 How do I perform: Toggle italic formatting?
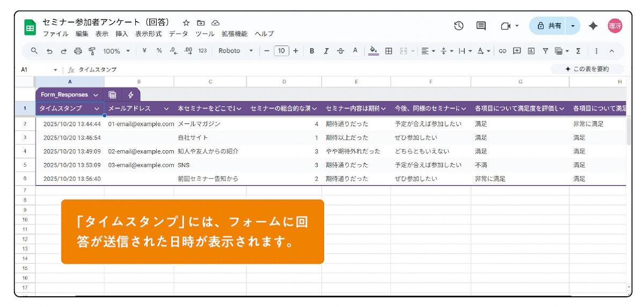[x=326, y=52]
